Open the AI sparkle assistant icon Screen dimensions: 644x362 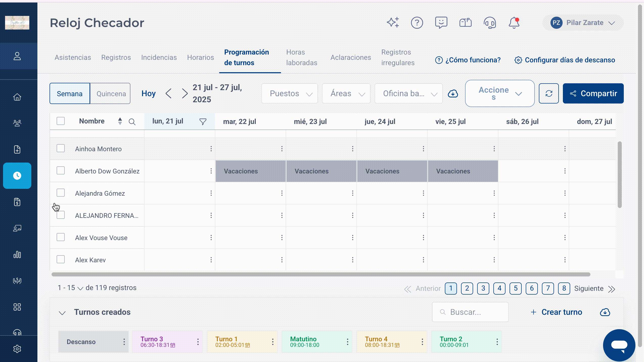coord(393,23)
